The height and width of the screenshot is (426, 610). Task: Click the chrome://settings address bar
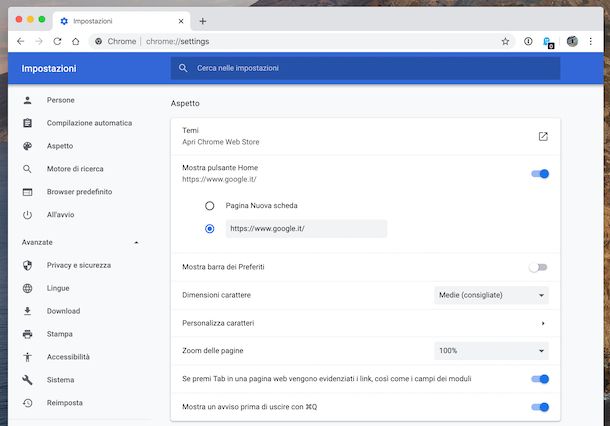[302, 41]
